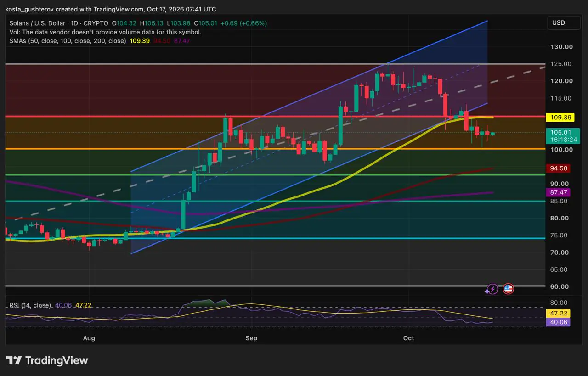This screenshot has width=588, height=376.
Task: Click the purple 87.47 value in the SMAs legend
Action: [x=182, y=41]
